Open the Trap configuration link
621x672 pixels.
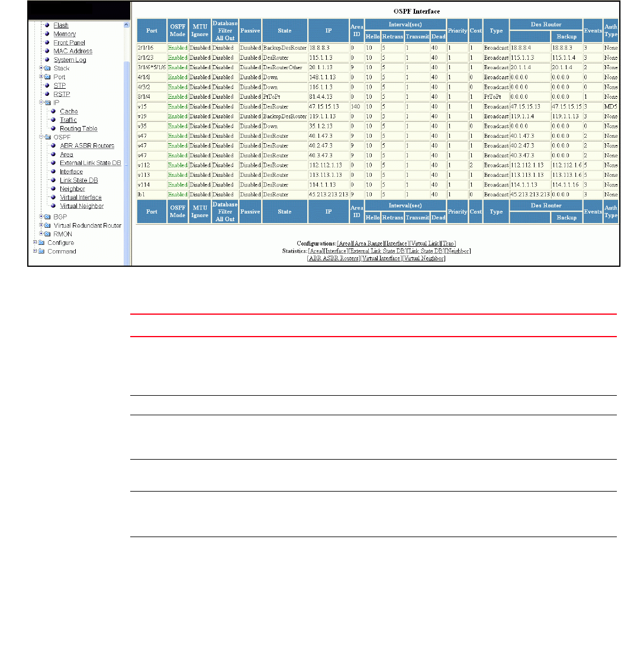click(x=448, y=244)
